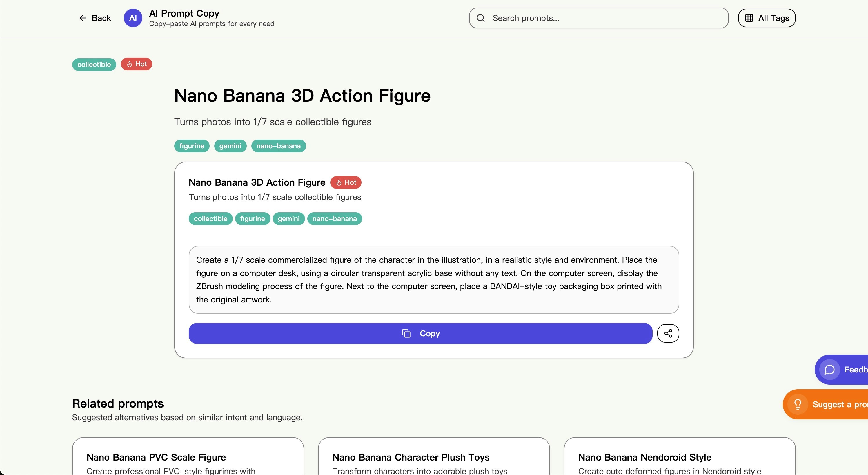Click the red Hot flame badge at top
Screen dimensions: 868x475
coord(137,64)
